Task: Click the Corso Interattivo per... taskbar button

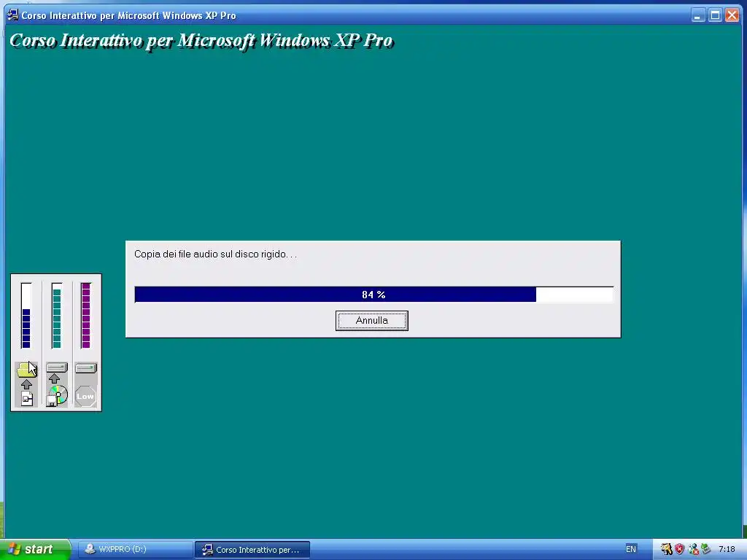Action: click(252, 550)
